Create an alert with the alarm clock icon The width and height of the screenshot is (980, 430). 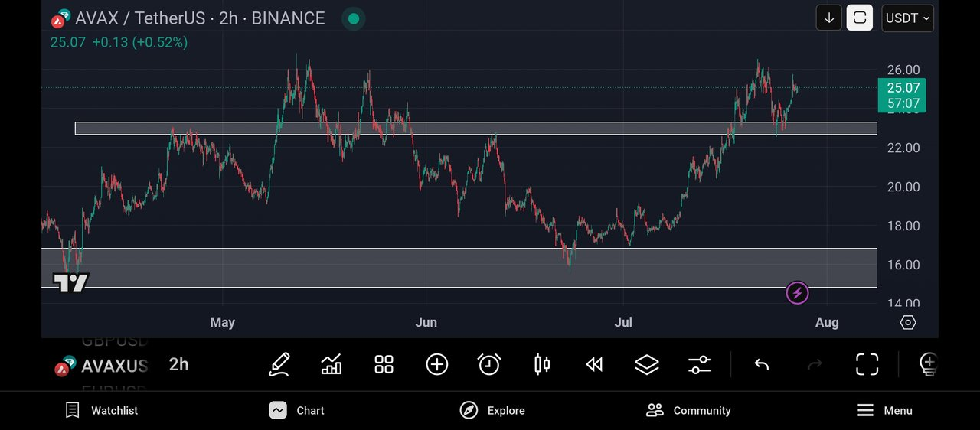coord(488,364)
